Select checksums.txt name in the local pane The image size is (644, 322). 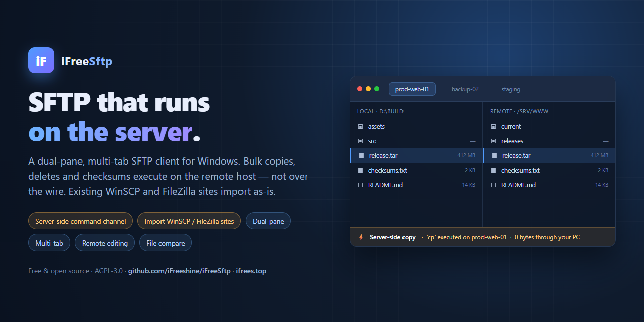[387, 171]
